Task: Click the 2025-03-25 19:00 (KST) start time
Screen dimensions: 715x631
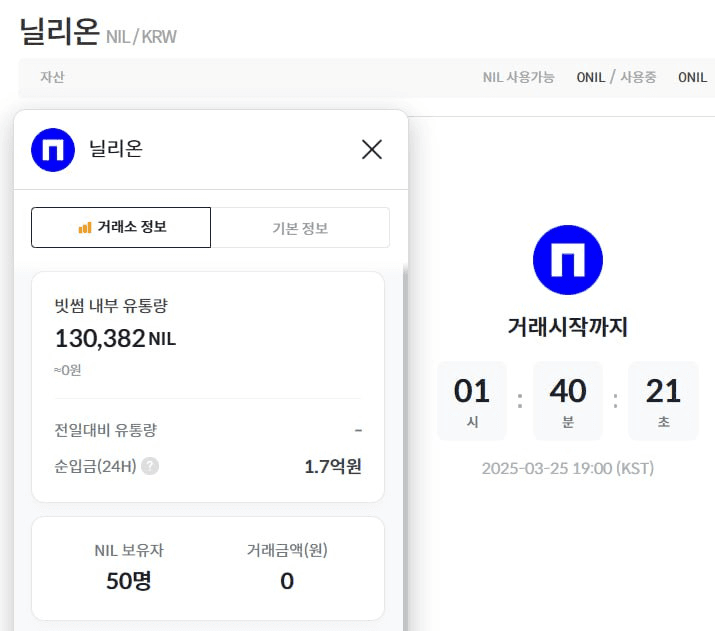Action: point(568,468)
